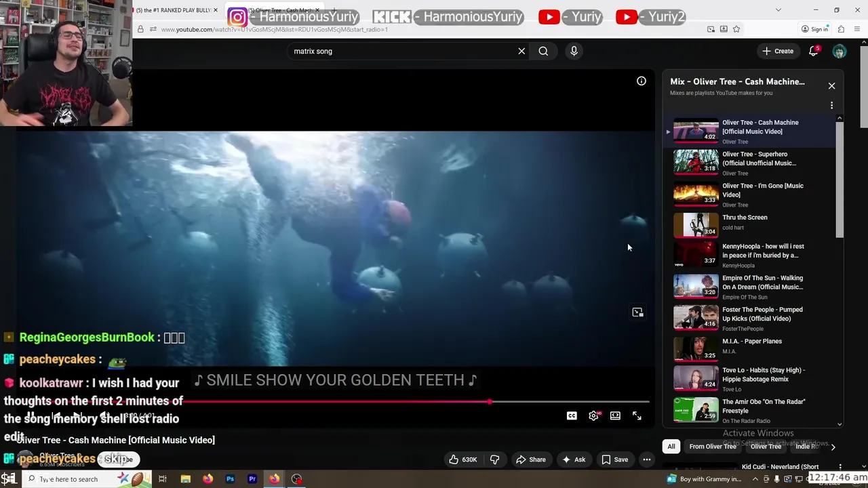Open KennyHoopla 'how will i rest' title
This screenshot has height=488, width=868.
763,251
